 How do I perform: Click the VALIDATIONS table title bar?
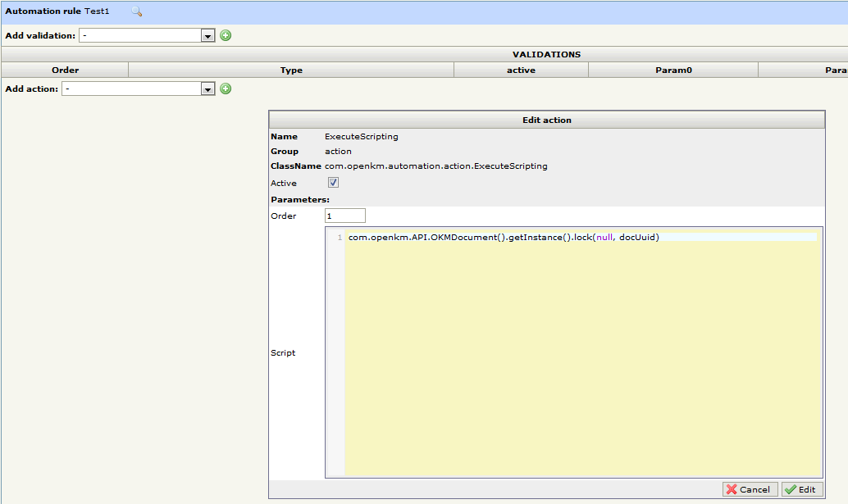(x=546, y=54)
